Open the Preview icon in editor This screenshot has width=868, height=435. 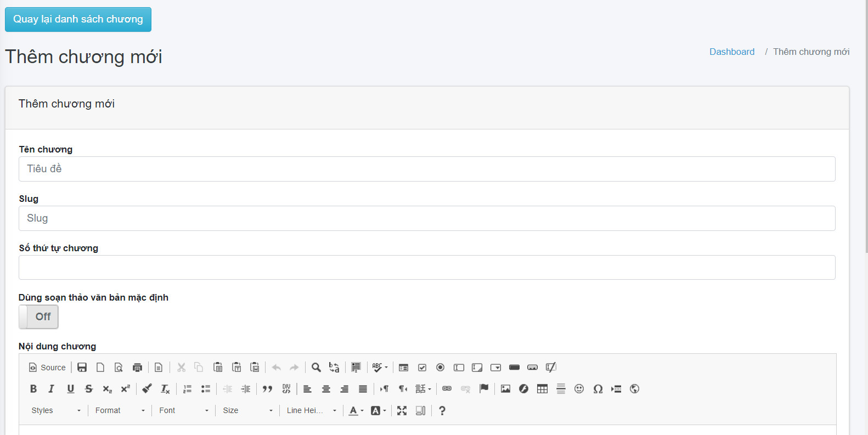point(119,368)
